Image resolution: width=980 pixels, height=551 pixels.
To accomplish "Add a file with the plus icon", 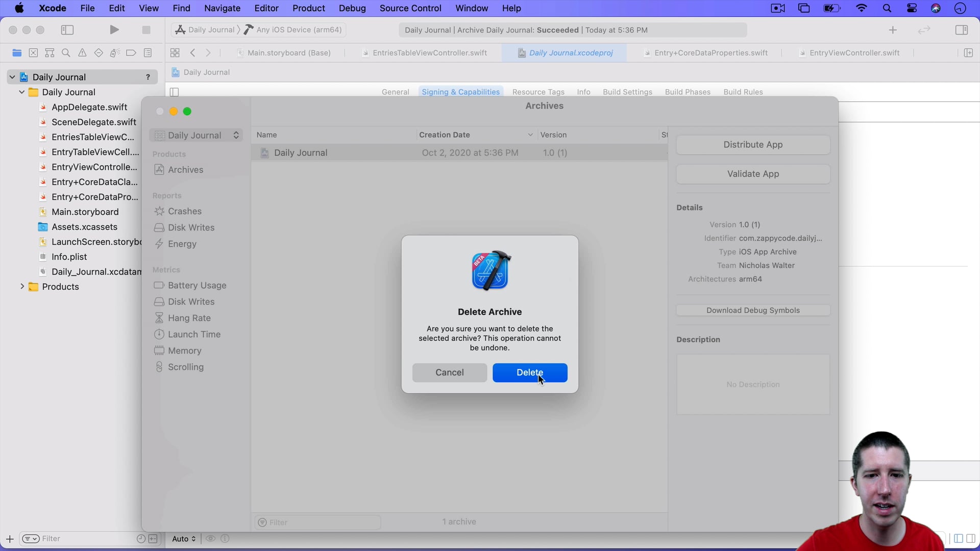I will click(x=10, y=539).
